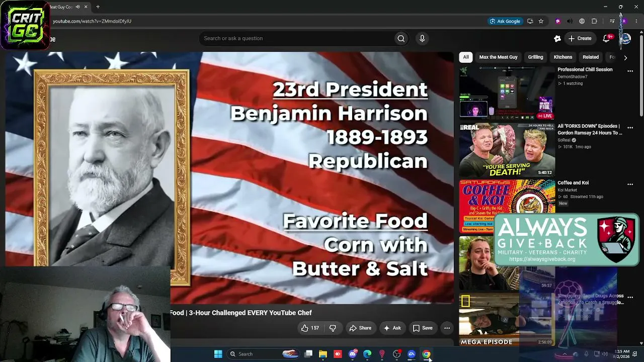
Task: Mute the YouTube browser tab audio
Action: 77,7
